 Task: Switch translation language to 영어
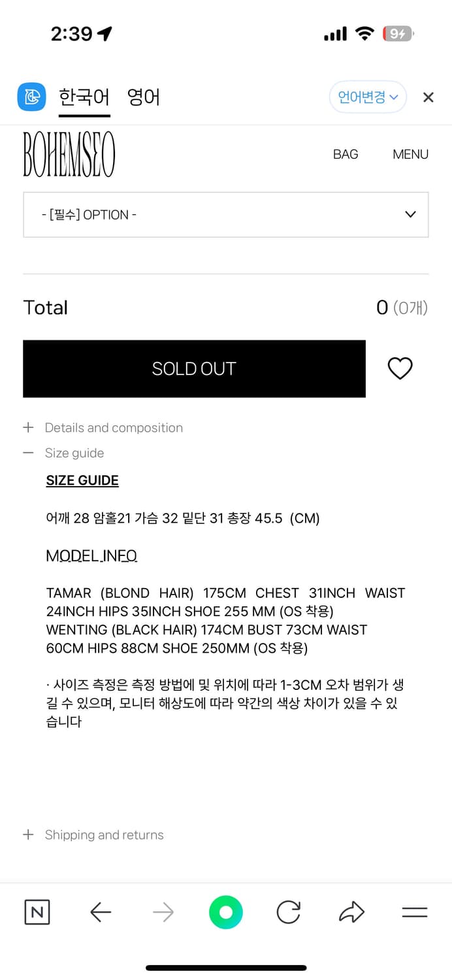coord(143,97)
